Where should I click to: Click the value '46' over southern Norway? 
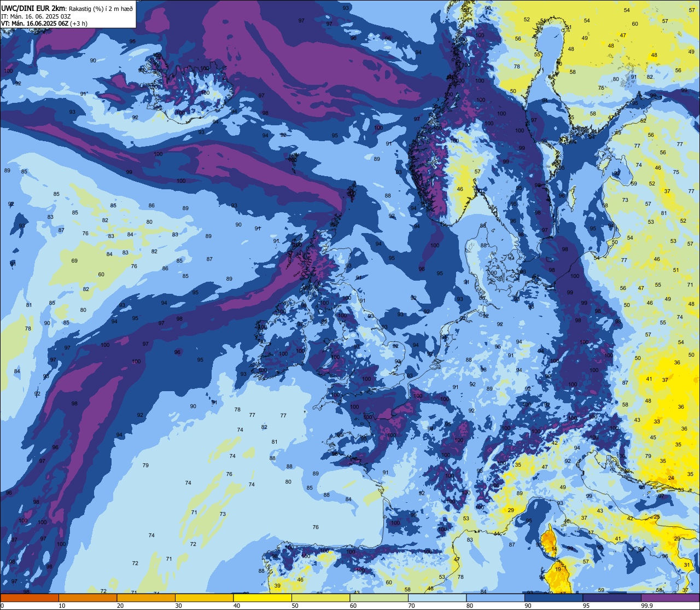coord(460,189)
